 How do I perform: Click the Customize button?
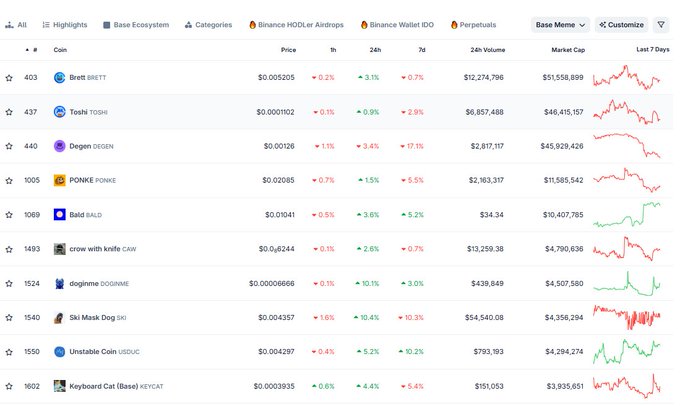tap(621, 25)
